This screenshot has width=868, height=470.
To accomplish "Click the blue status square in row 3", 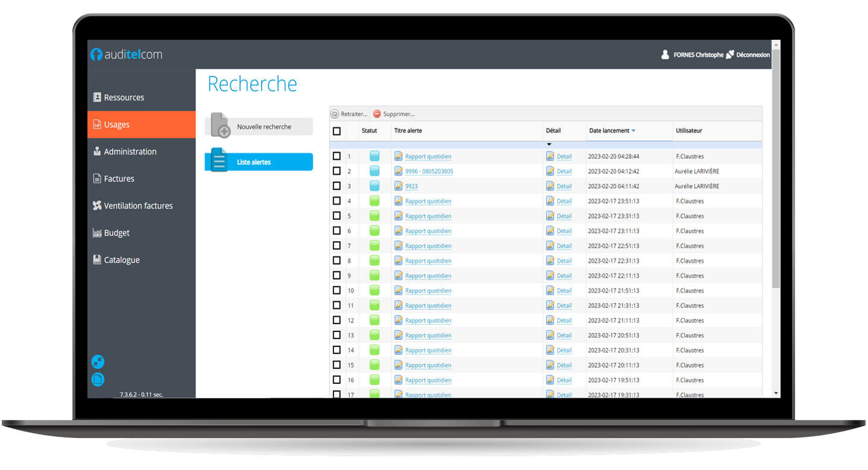I will pos(374,186).
